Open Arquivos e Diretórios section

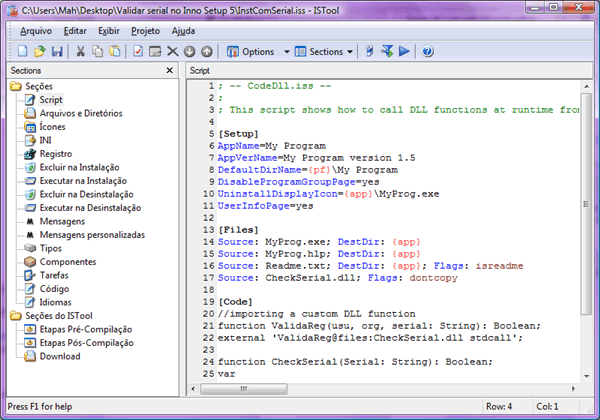(81, 113)
